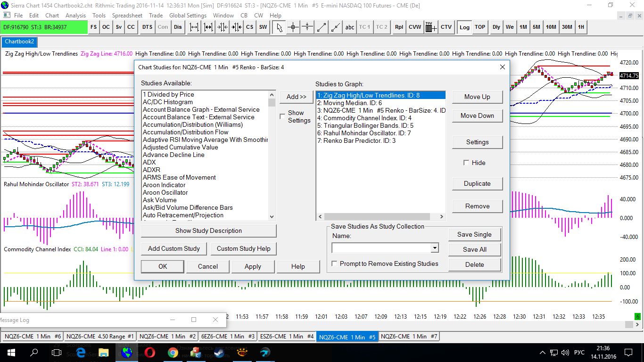Click the CTV toolbar button
The width and height of the screenshot is (644, 362).
tap(446, 27)
